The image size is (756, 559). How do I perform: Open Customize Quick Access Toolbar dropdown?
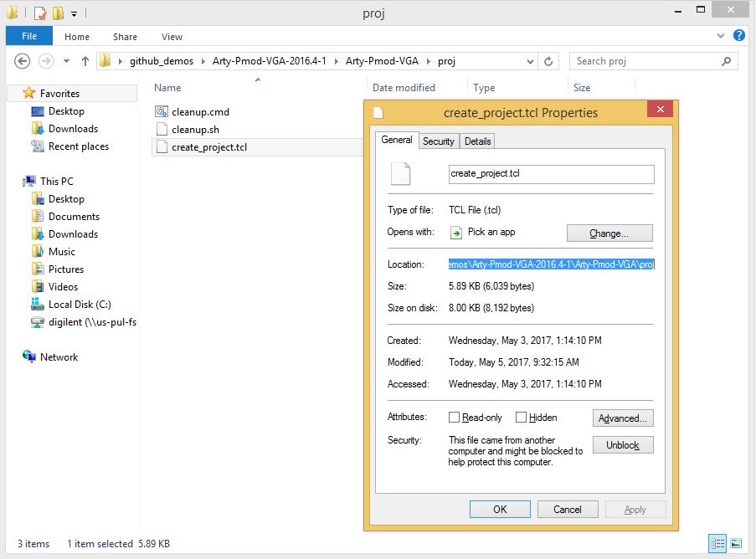75,13
